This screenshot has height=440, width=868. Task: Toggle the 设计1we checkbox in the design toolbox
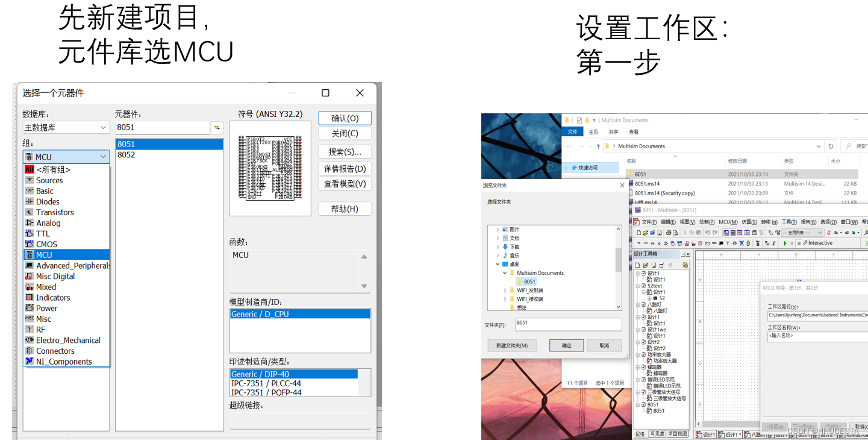click(643, 330)
